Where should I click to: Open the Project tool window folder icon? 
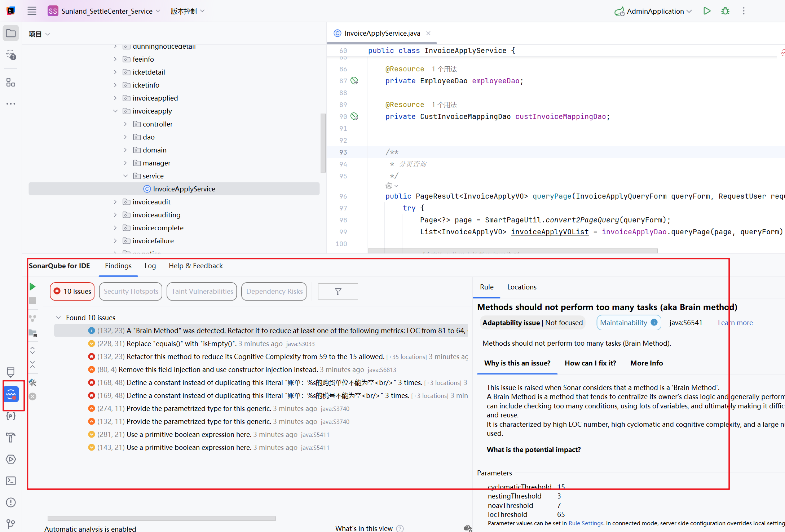pos(11,33)
